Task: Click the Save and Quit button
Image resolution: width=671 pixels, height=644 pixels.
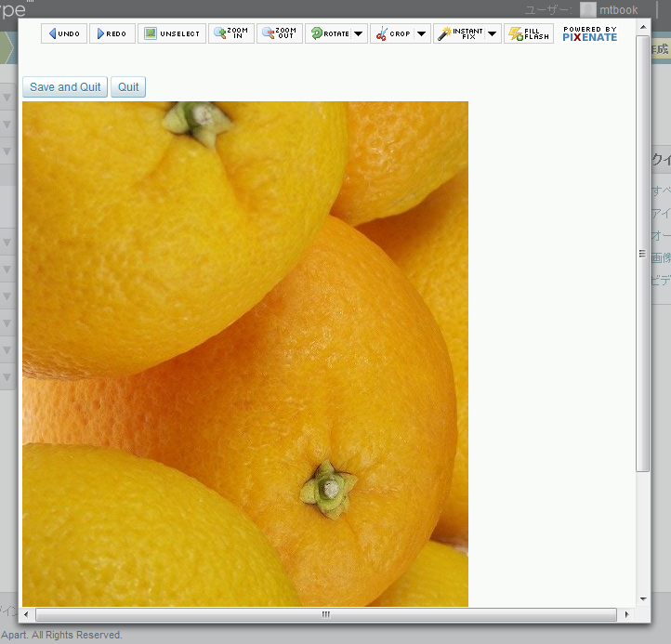Action: coord(65,86)
